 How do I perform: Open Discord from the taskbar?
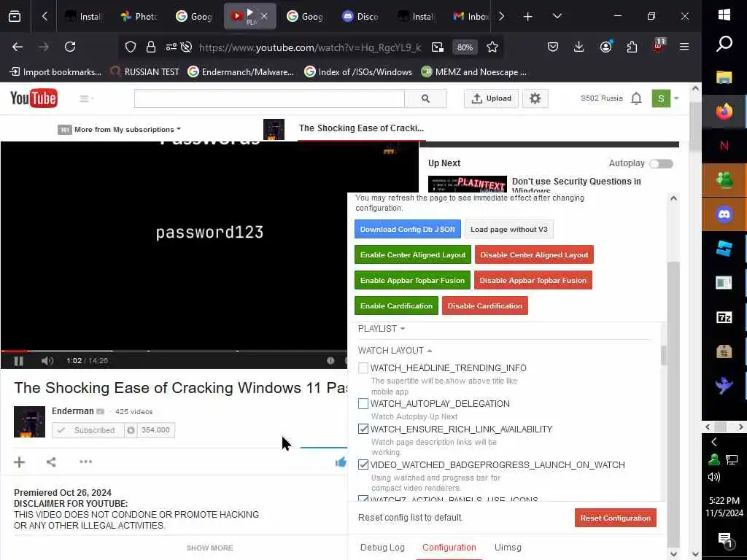[724, 215]
